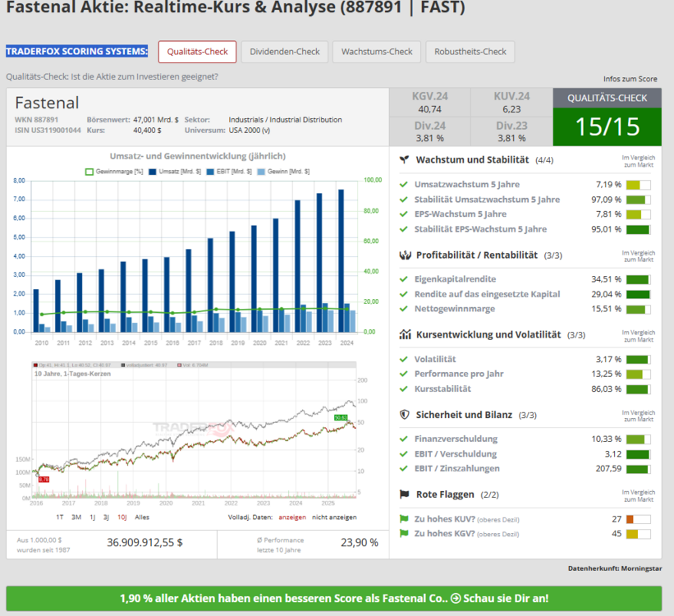
Task: Select the 1T chart time range
Action: [x=60, y=517]
